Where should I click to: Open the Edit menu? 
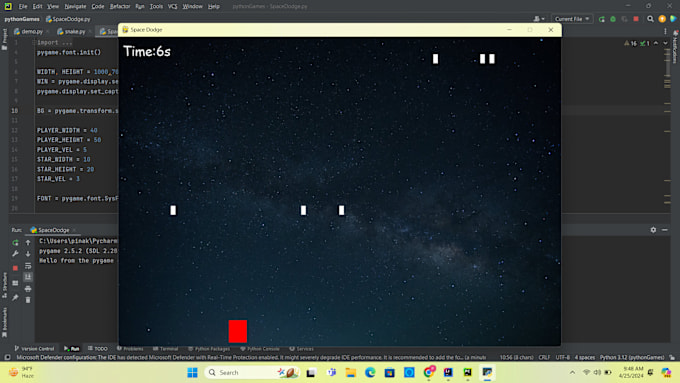pyautogui.click(x=37, y=7)
